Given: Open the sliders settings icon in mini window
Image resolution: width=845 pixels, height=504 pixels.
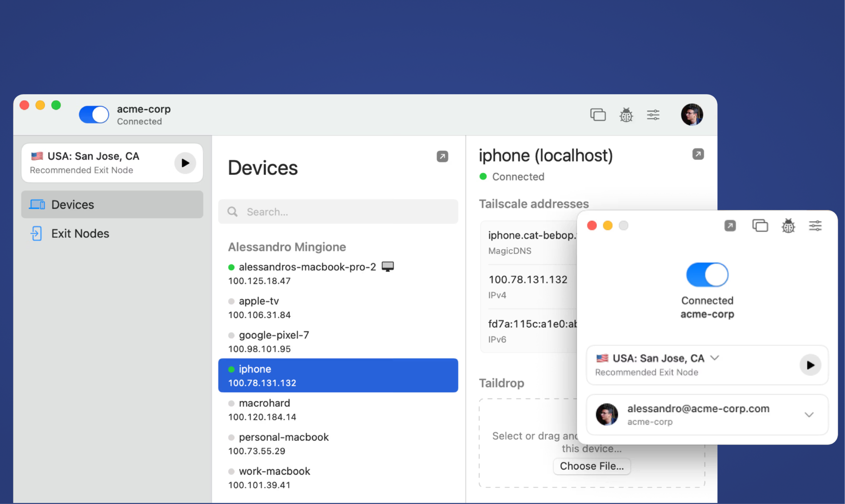Looking at the screenshot, I should pos(815,225).
